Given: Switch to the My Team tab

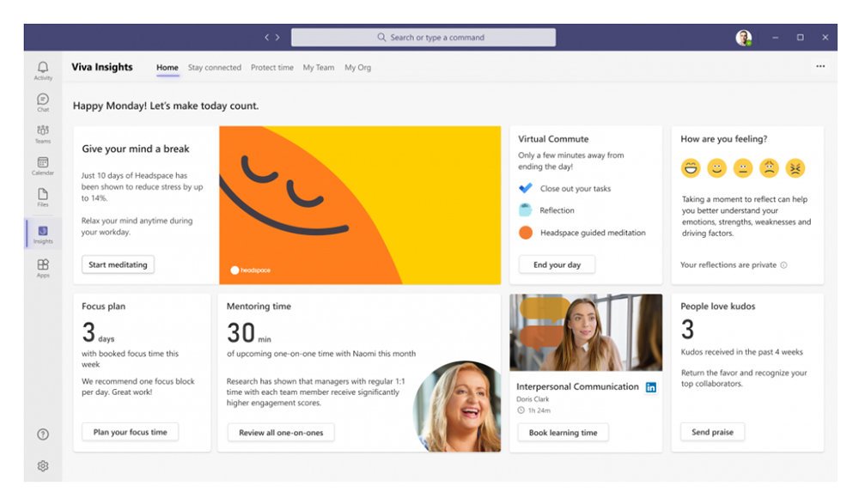Looking at the screenshot, I should pos(319,67).
